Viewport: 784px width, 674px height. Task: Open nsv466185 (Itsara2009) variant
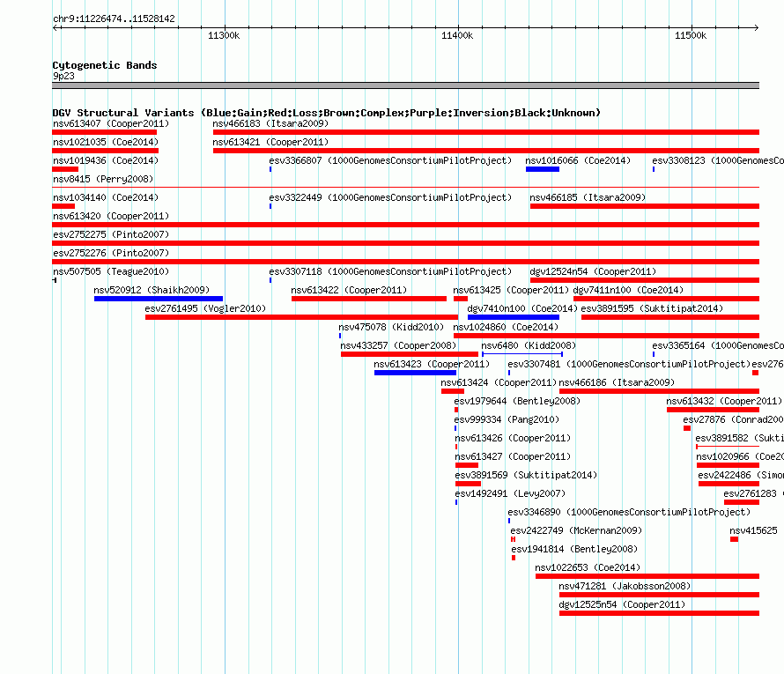click(588, 197)
